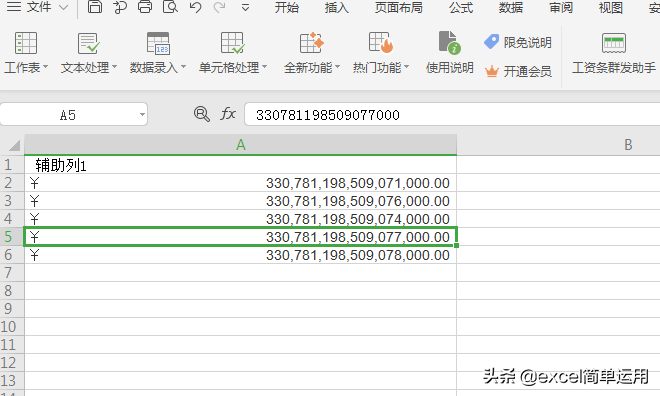Click the Save icon in quick toolbar
Image resolution: width=660 pixels, height=396 pixels.
coord(95,7)
